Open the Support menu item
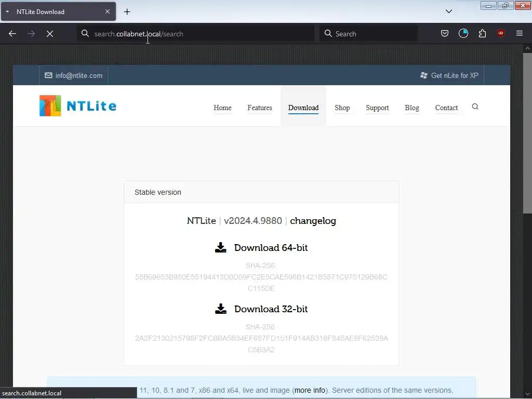532x399 pixels. (x=377, y=108)
